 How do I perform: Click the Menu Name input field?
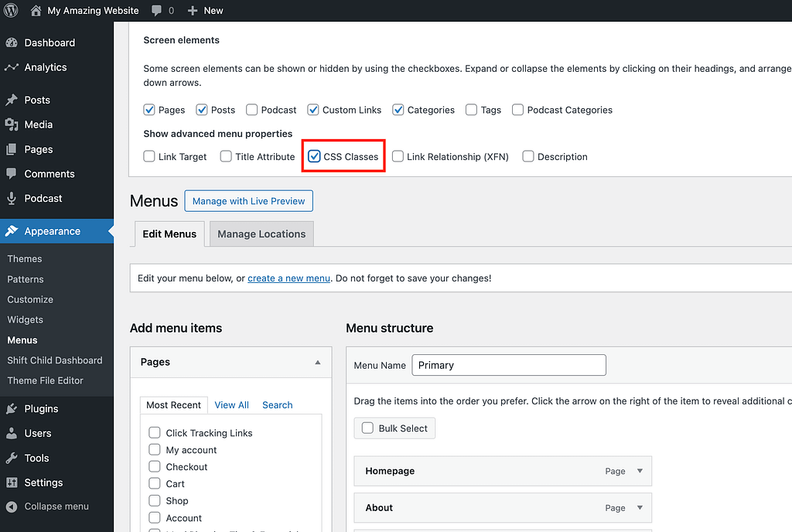pyautogui.click(x=508, y=365)
